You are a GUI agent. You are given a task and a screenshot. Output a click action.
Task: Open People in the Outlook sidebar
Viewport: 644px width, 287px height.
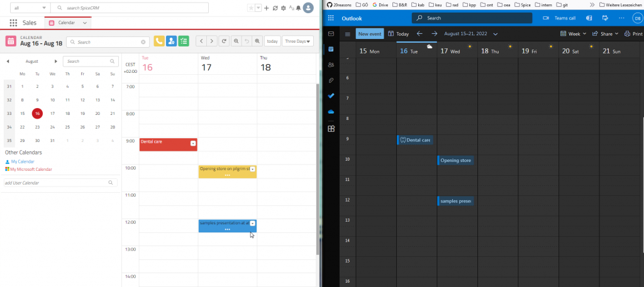pyautogui.click(x=331, y=65)
